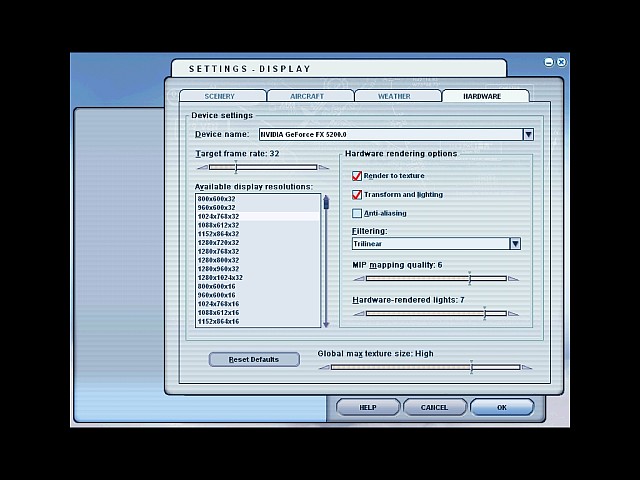Select resolution 1024x768x16
The width and height of the screenshot is (640, 480).
coord(258,304)
